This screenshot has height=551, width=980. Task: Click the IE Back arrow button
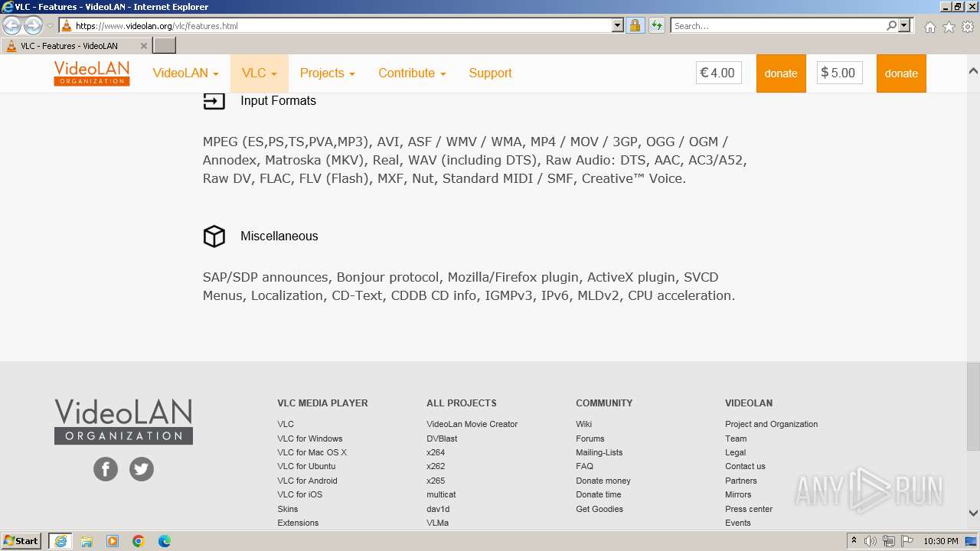(12, 25)
